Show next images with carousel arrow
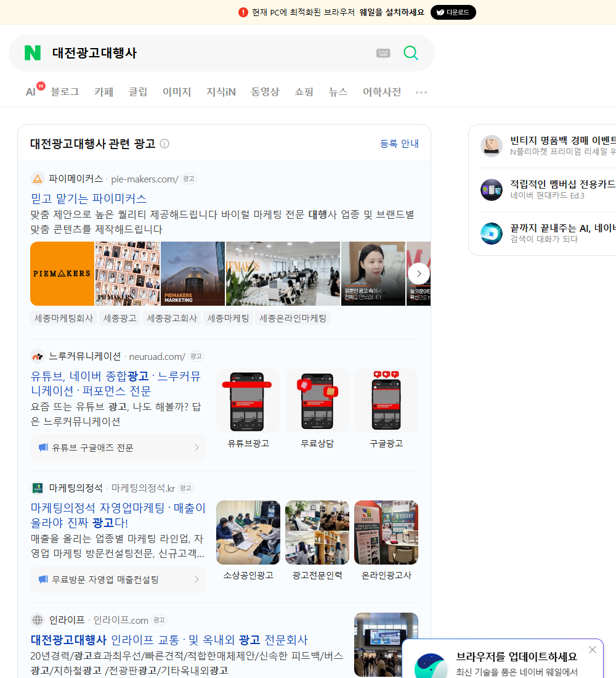The height and width of the screenshot is (678, 616). click(419, 274)
